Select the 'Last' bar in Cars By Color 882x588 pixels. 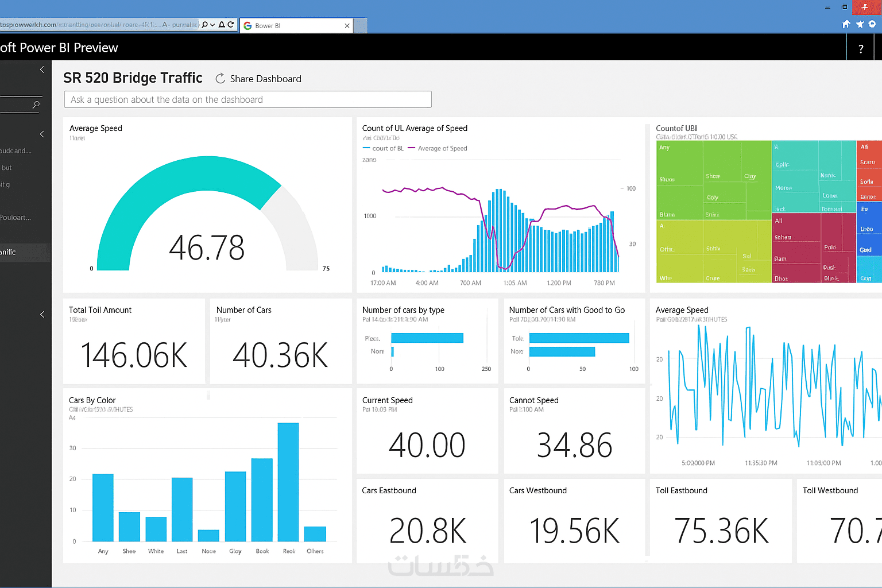pyautogui.click(x=182, y=509)
